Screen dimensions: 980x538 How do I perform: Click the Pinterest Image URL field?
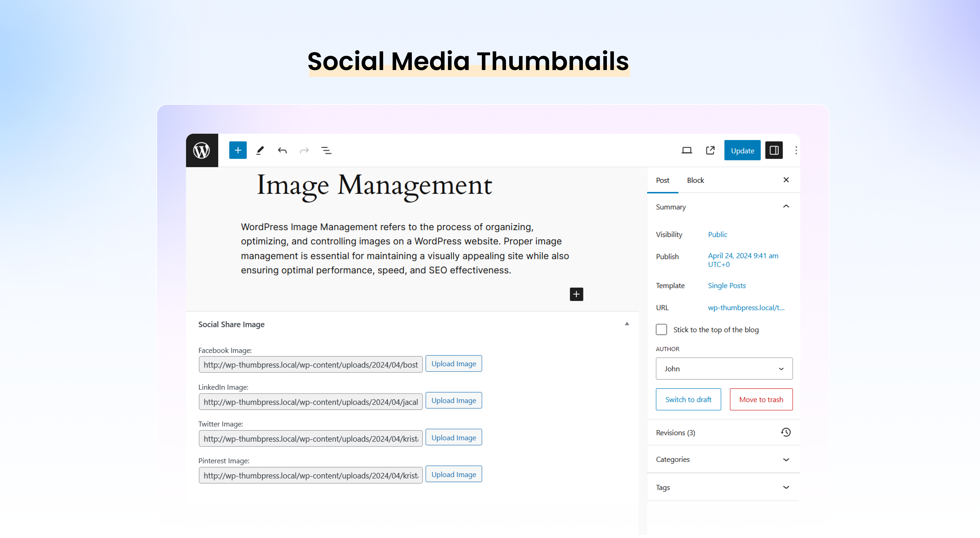(x=310, y=476)
